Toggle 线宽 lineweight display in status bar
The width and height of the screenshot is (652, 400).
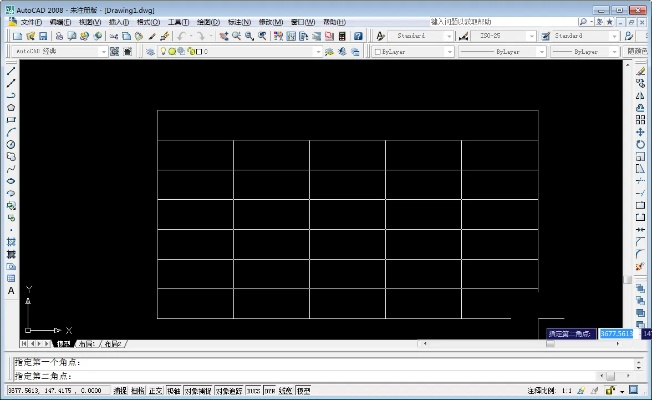tap(285, 390)
